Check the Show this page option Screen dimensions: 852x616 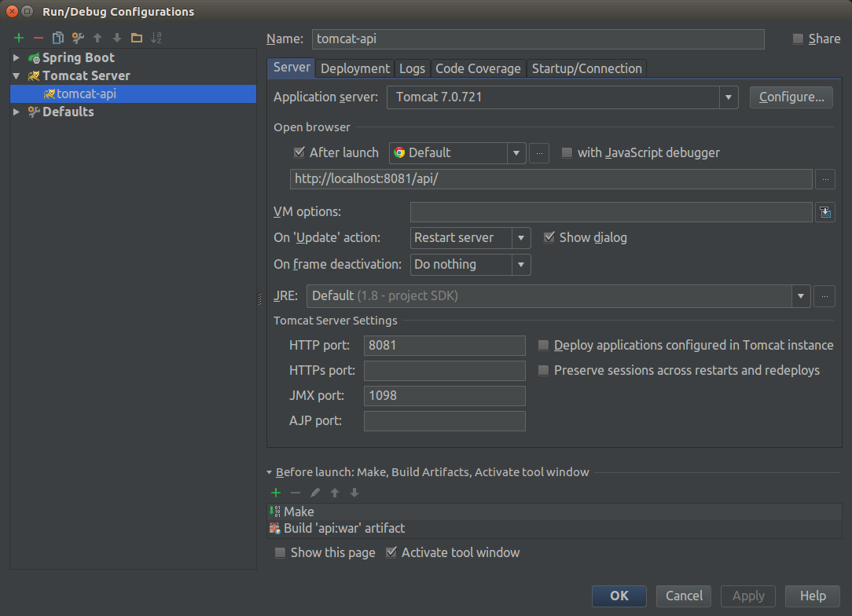(280, 552)
